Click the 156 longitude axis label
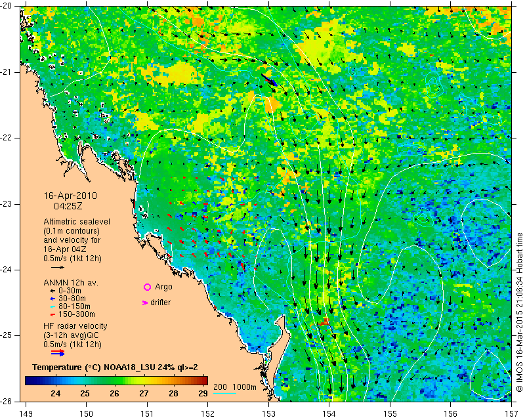Screen dimensions: 525x420 [451, 414]
